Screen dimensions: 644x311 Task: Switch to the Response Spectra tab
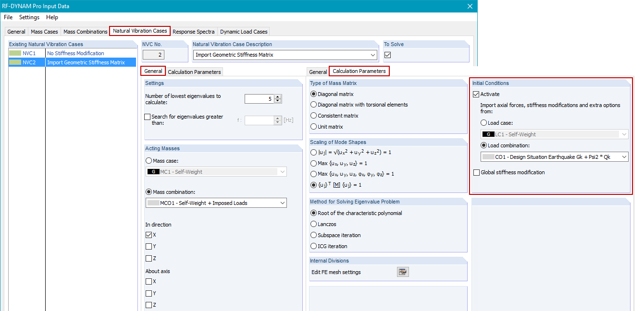point(194,31)
